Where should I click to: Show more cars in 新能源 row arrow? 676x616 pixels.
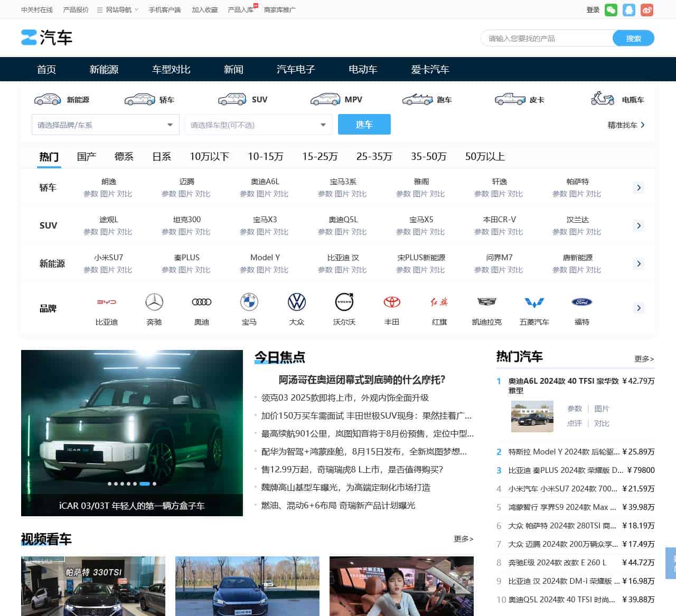(x=639, y=263)
